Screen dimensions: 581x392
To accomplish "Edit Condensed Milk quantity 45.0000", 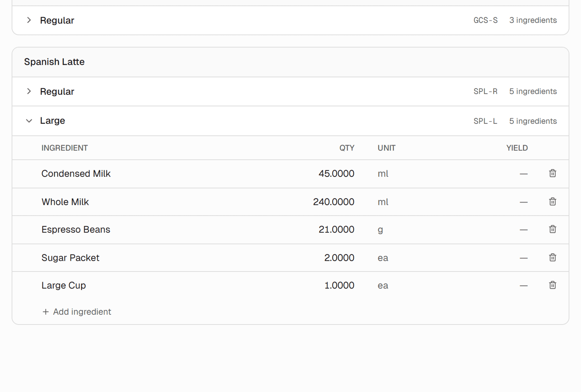I will [x=336, y=174].
